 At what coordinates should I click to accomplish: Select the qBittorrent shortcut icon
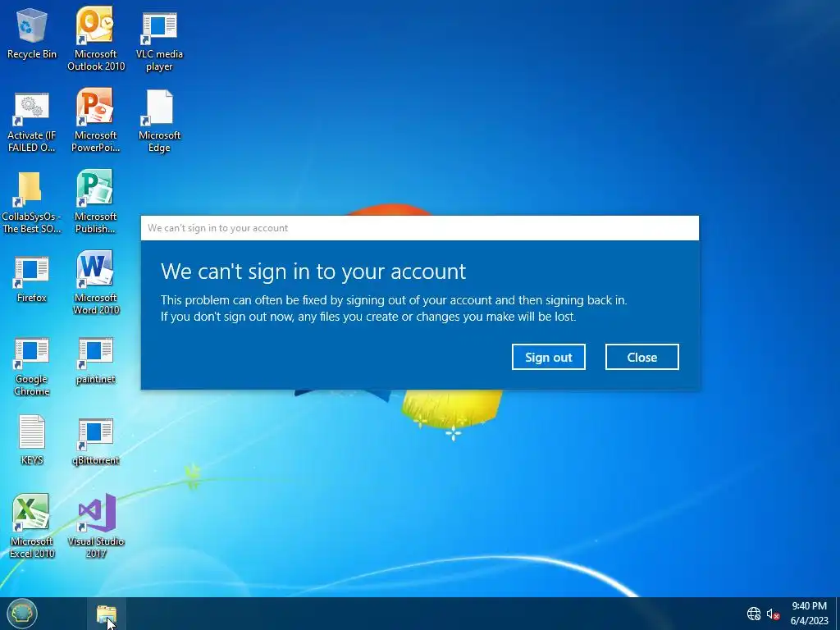pos(95,442)
